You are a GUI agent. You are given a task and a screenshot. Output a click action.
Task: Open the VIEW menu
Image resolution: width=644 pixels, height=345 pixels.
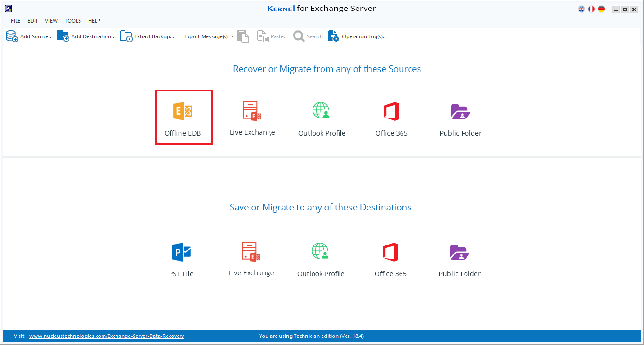point(52,21)
